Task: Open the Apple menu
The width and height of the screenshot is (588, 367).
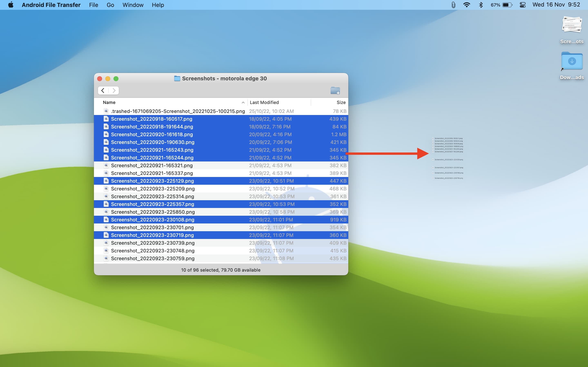Action: (x=11, y=5)
